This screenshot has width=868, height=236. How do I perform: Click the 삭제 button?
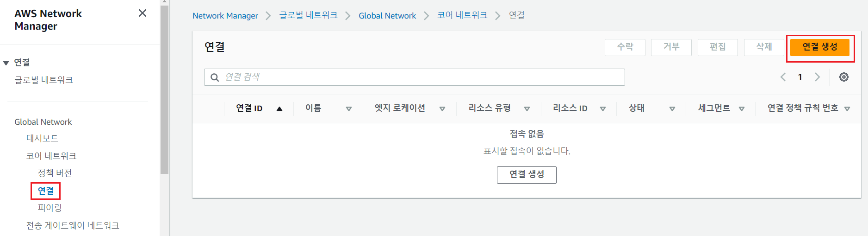click(764, 47)
